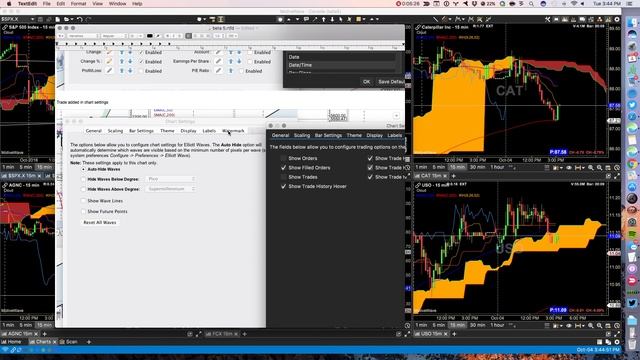Click the pencil edit icon for Profit/Loss

tap(109, 71)
